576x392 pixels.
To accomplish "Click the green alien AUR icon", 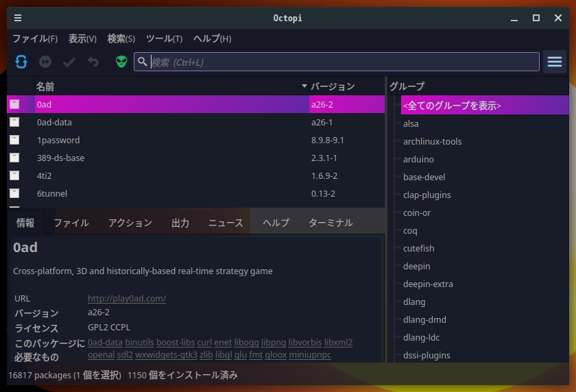I will click(121, 62).
